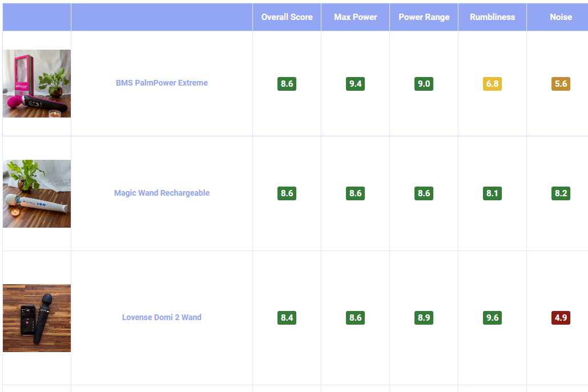Click the yellow 6.8 Rumbliness score badge
Image resolution: width=588 pixels, height=392 pixels.
(492, 84)
